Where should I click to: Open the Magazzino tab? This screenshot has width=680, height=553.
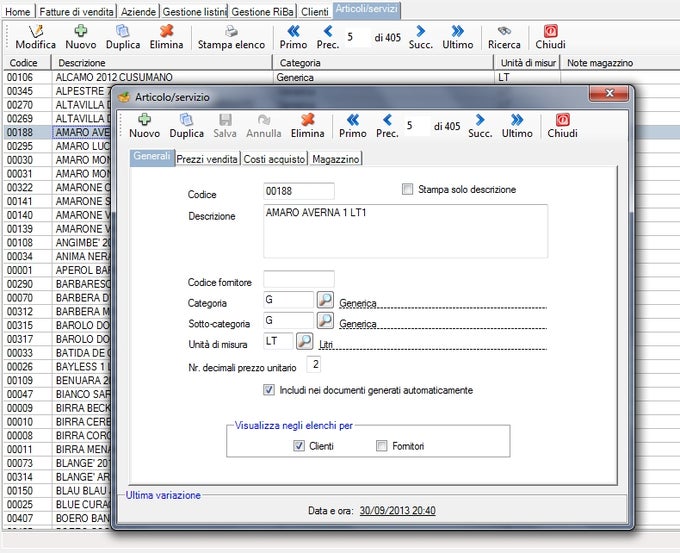336,159
